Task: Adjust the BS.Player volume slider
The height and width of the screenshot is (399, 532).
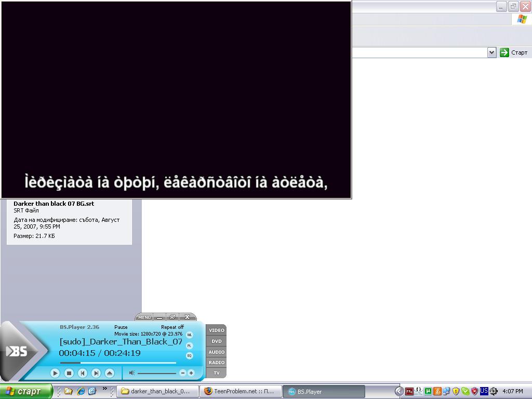Action: 157,373
